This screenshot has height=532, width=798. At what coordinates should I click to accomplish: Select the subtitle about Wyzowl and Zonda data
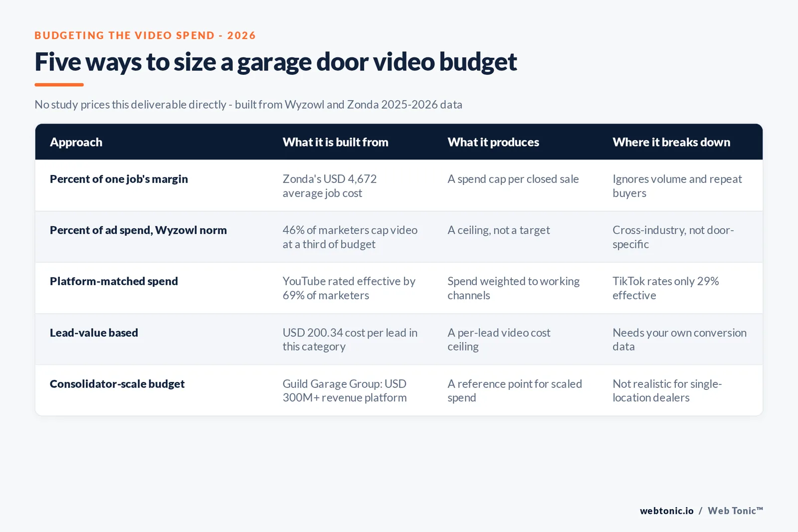[248, 105]
